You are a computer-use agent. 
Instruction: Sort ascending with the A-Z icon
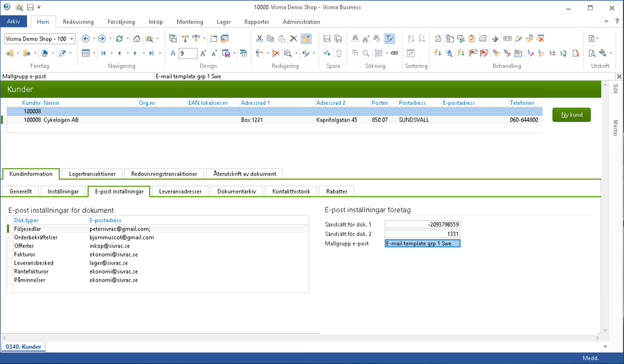[411, 39]
